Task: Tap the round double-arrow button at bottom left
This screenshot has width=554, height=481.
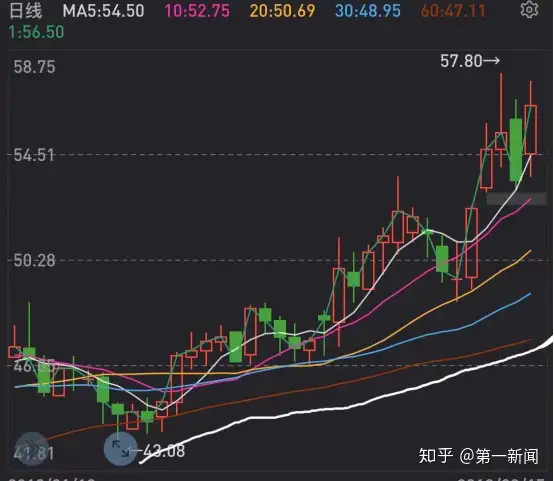Action: click(x=32, y=449)
